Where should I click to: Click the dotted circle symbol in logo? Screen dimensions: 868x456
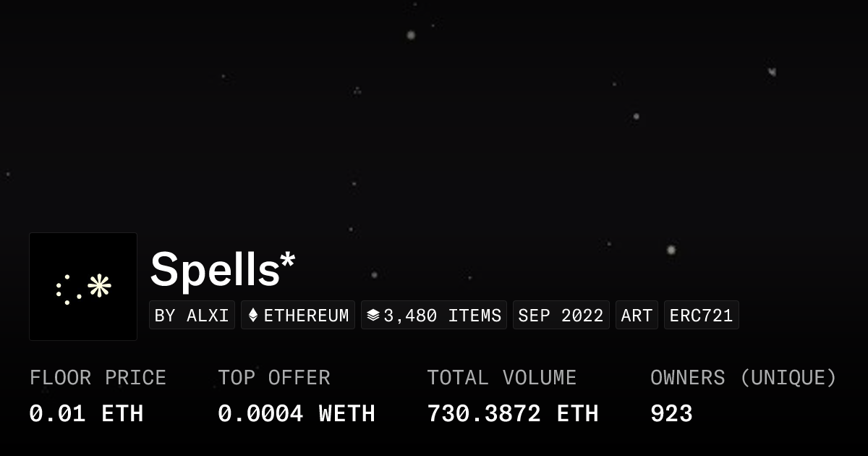pos(67,290)
